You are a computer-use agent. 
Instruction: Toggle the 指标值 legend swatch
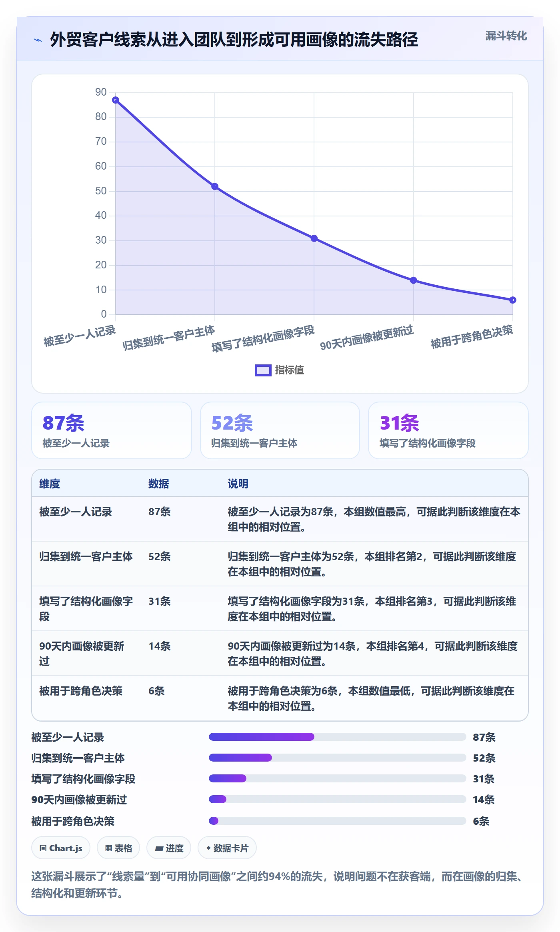263,370
